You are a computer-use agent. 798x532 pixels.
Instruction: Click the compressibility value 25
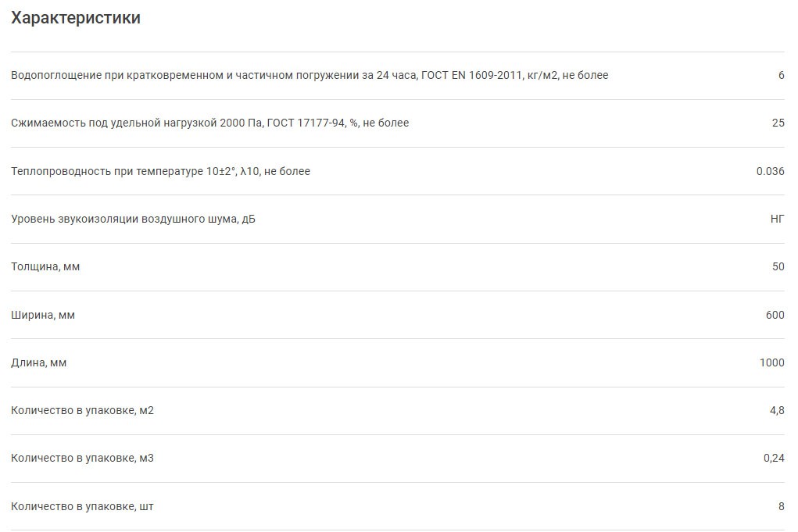pyautogui.click(x=778, y=123)
